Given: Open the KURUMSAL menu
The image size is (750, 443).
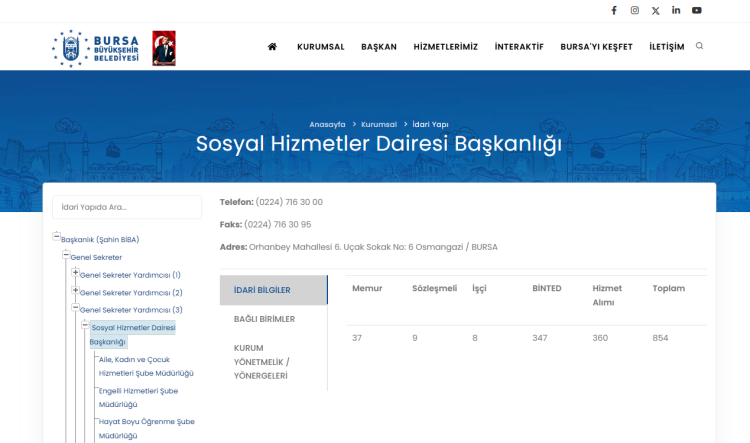Looking at the screenshot, I should 320,47.
